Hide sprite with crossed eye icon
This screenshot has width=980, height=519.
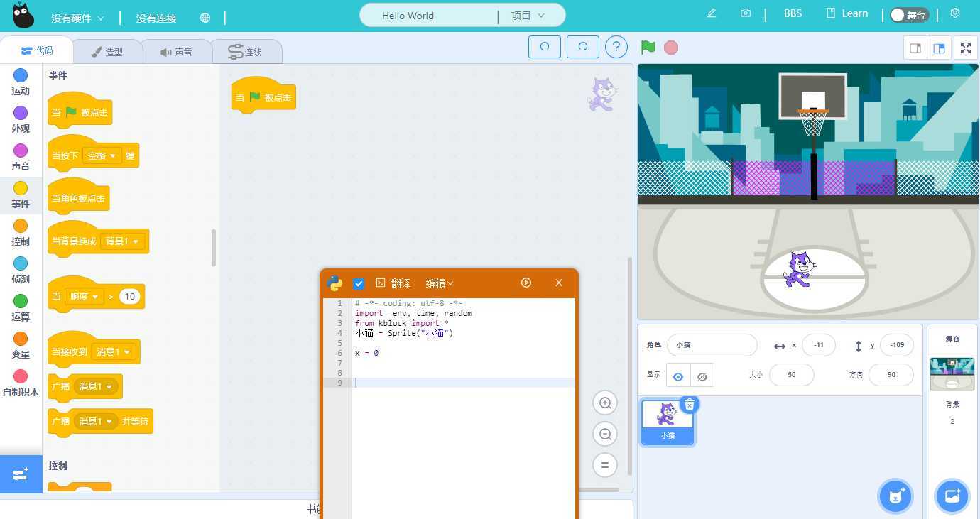click(702, 376)
